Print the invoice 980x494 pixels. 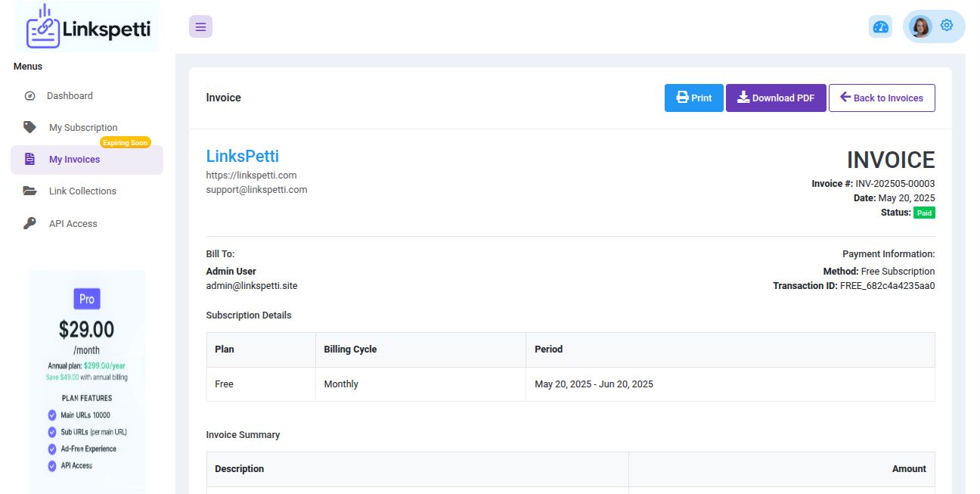[x=693, y=98]
